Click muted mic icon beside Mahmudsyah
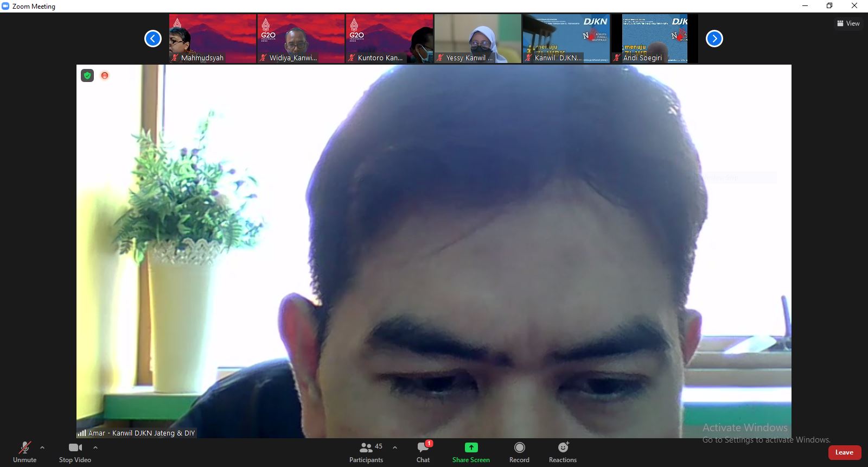 coord(175,58)
